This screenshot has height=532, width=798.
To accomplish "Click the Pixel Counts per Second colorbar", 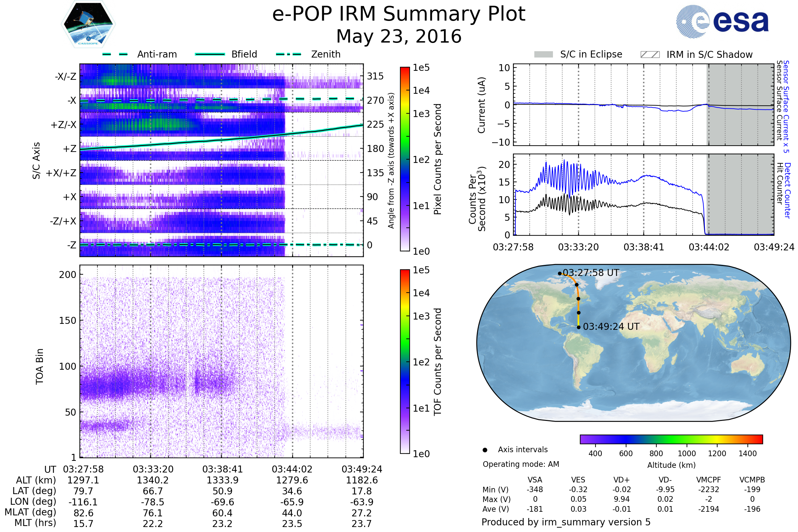I will click(405, 159).
